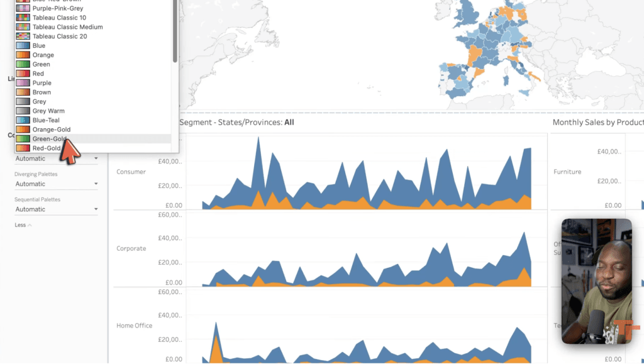Click the Red palette color swatch
This screenshot has width=644, height=364.
coord(23,74)
